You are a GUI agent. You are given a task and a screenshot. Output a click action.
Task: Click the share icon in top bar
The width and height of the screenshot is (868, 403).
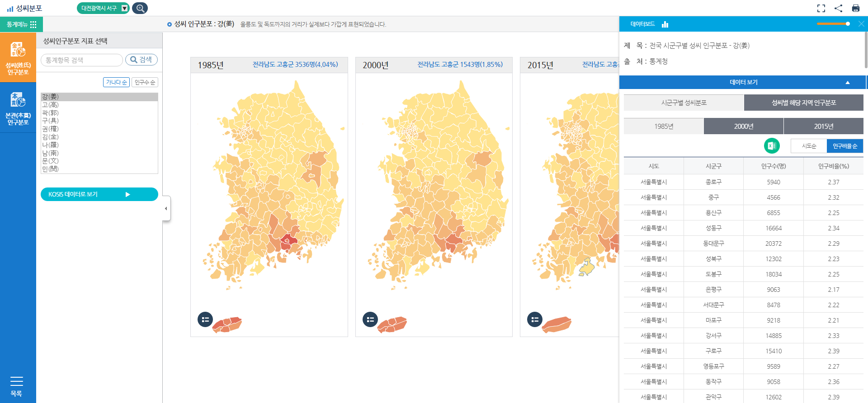[x=838, y=8]
